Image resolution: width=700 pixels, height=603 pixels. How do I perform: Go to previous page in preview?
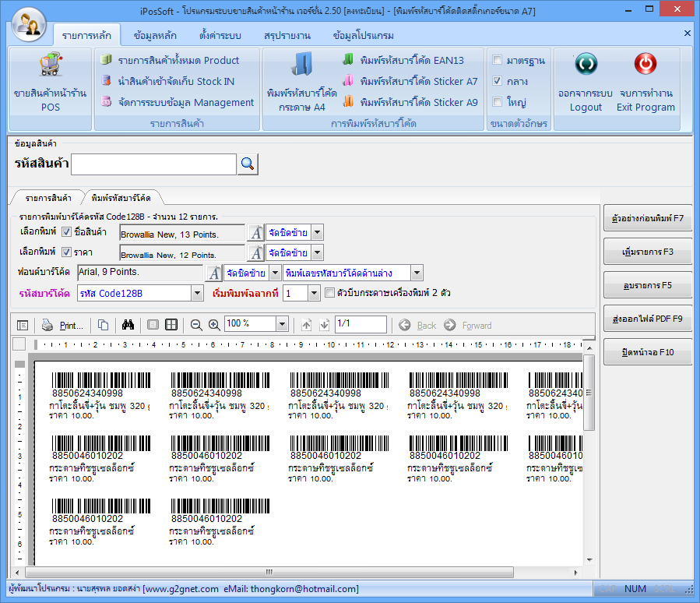(306, 325)
